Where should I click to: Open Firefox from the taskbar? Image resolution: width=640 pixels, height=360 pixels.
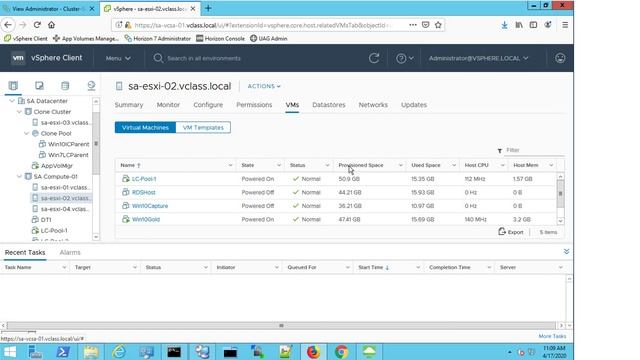click(x=313, y=352)
